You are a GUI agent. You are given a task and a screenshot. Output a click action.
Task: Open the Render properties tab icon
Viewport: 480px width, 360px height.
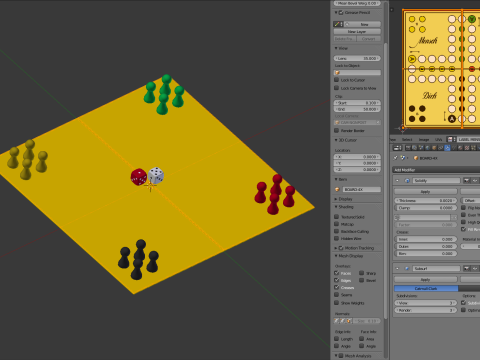[408, 148]
